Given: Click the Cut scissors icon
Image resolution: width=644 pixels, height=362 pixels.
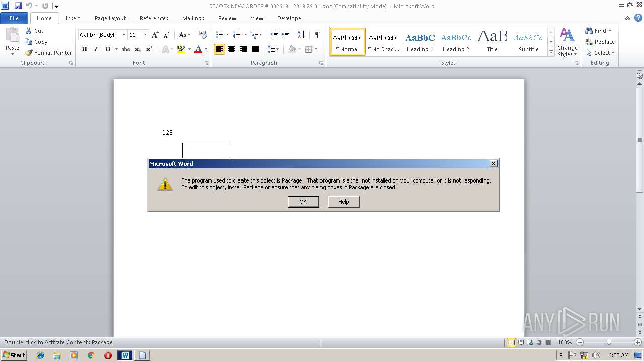Looking at the screenshot, I should pos(29,31).
